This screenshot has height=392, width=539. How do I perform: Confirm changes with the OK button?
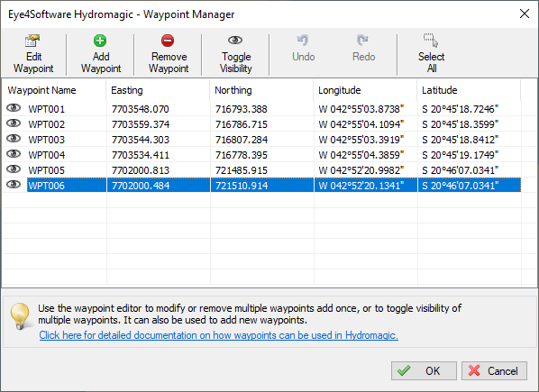point(424,371)
